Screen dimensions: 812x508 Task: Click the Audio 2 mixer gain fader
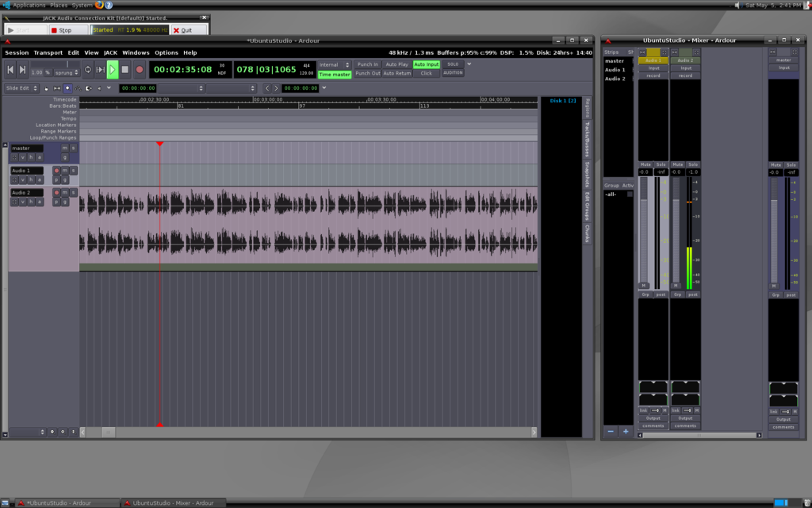click(x=676, y=238)
